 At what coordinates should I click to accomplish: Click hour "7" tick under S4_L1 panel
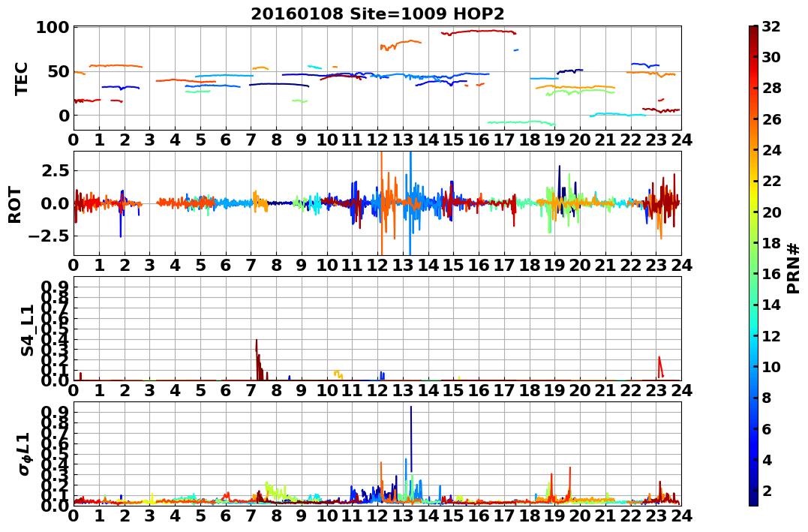[x=251, y=390]
